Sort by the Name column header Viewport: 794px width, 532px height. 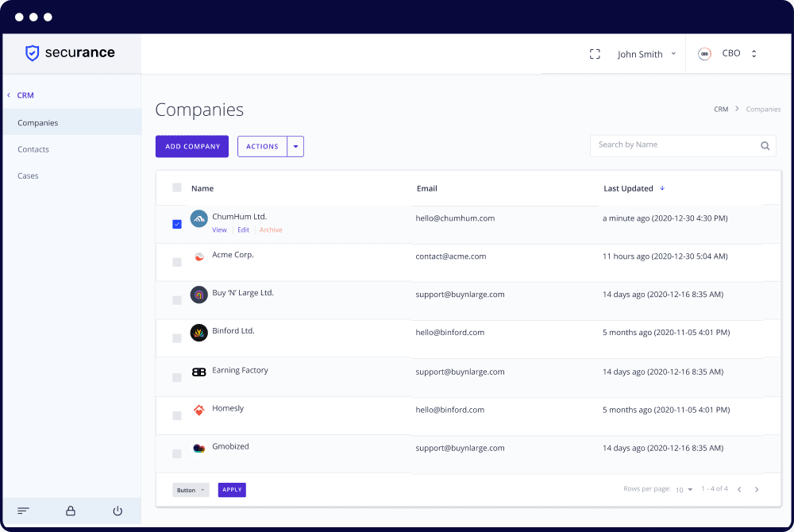click(202, 188)
